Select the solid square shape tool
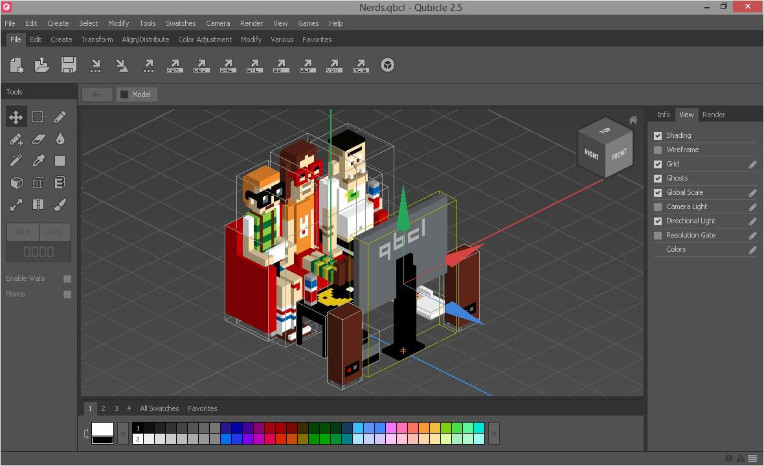This screenshot has width=764, height=466. 60,161
